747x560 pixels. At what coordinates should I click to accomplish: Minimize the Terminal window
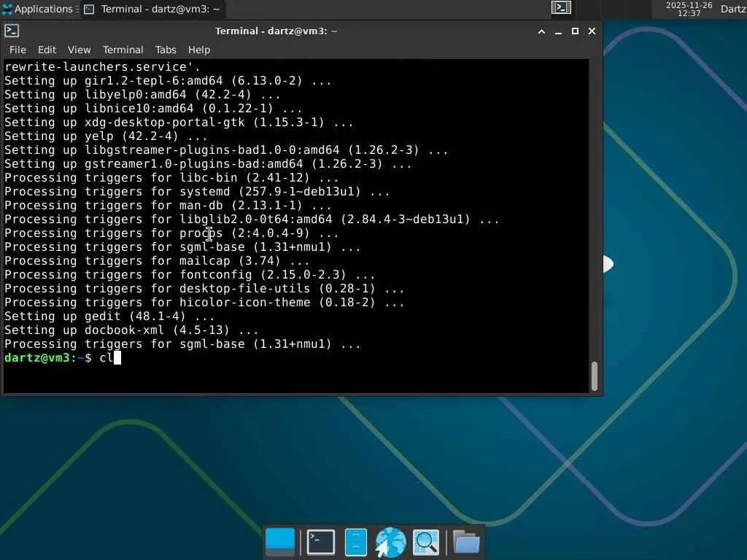point(558,31)
